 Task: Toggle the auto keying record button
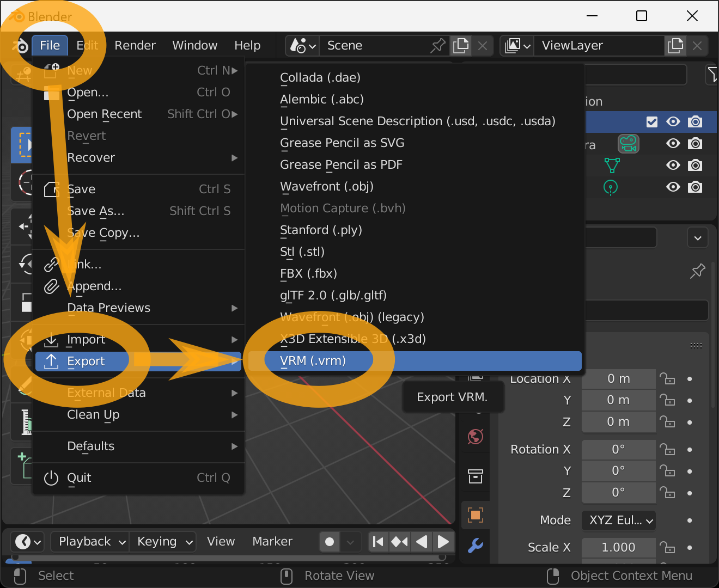(x=330, y=542)
